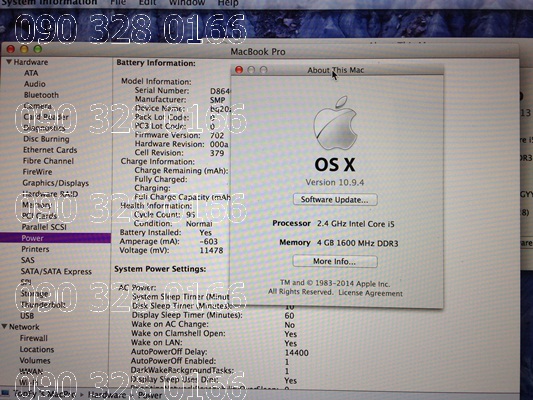Screen dimensions: 533x400
Task: Select Firewall under Network
Action: tap(34, 338)
